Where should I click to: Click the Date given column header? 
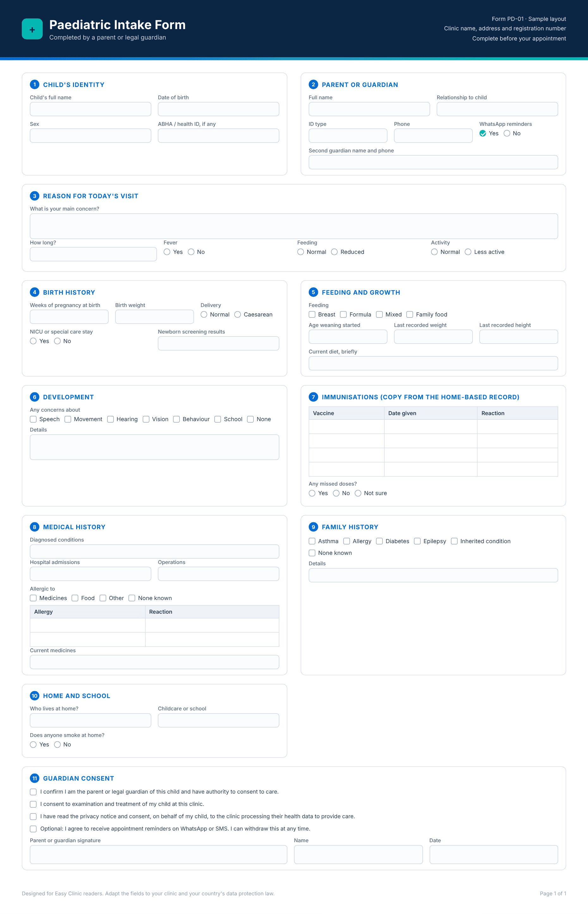431,414
